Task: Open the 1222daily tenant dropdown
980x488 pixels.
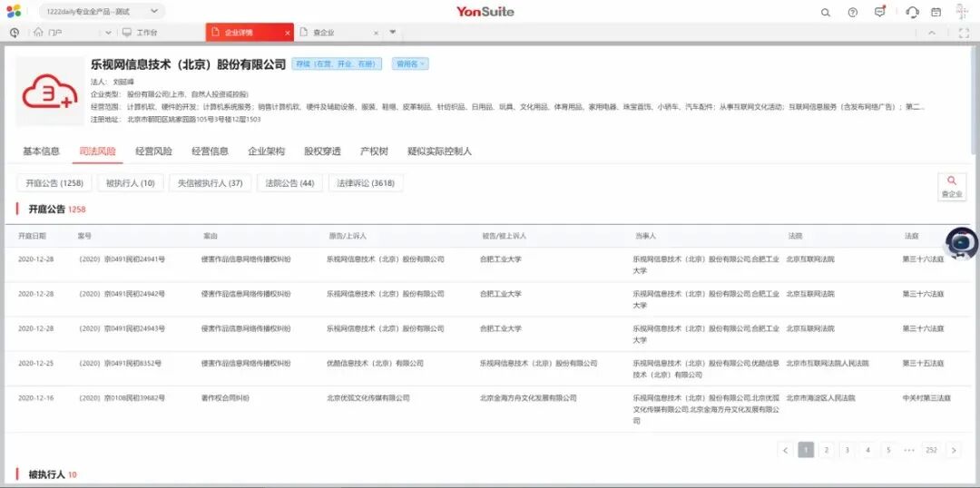Action: click(x=102, y=12)
